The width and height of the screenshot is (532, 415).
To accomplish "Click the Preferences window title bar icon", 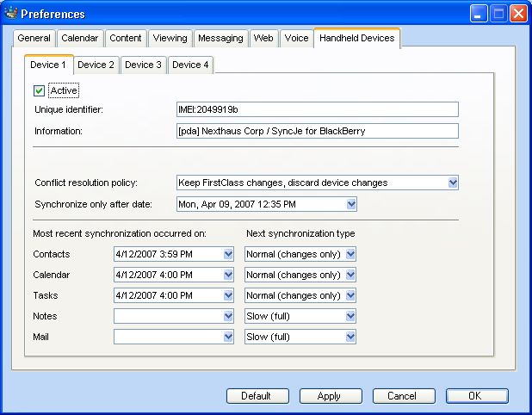I will 11,14.
